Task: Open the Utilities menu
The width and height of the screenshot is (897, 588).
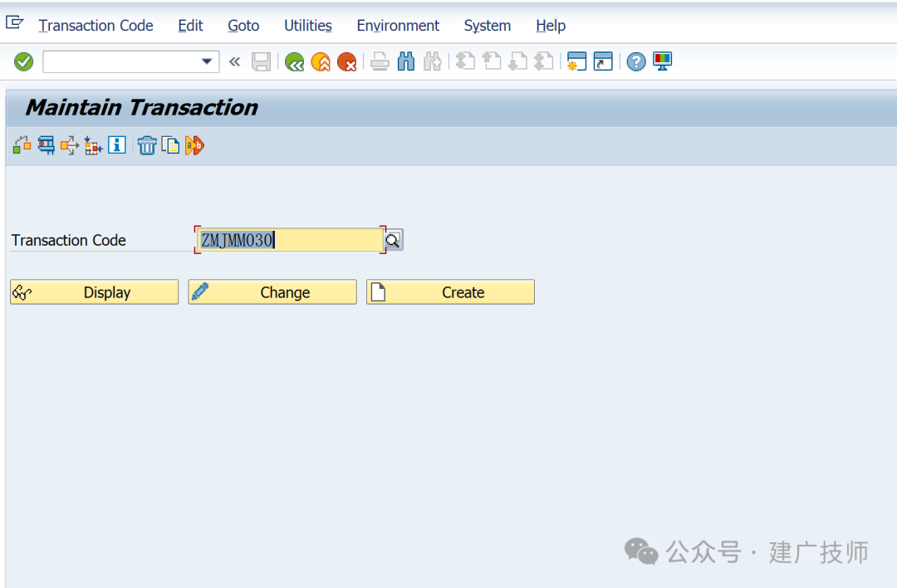Action: click(x=308, y=26)
